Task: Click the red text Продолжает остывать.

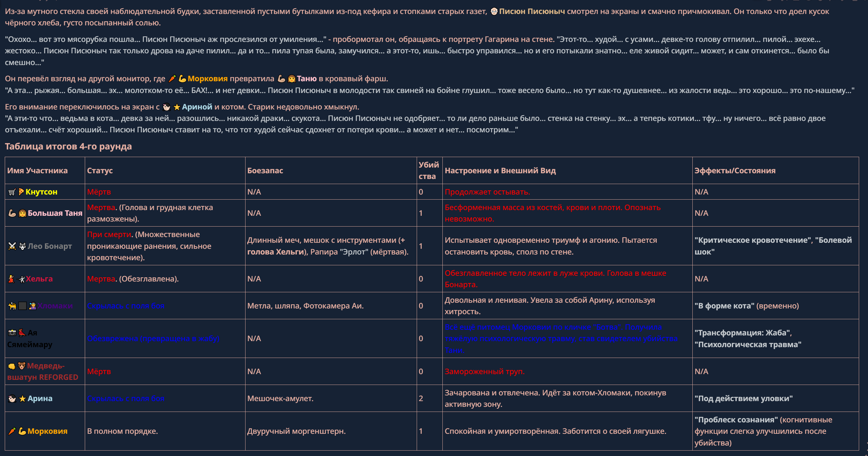Action: [x=487, y=192]
